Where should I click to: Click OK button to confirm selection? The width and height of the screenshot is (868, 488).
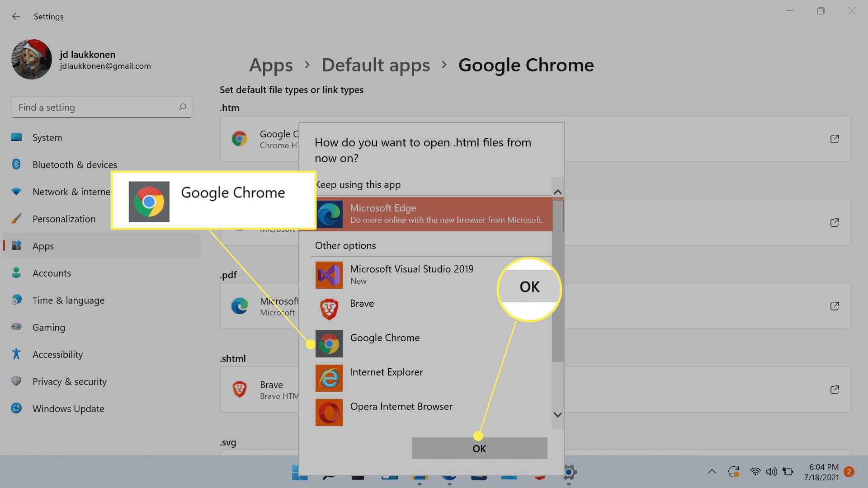(479, 448)
